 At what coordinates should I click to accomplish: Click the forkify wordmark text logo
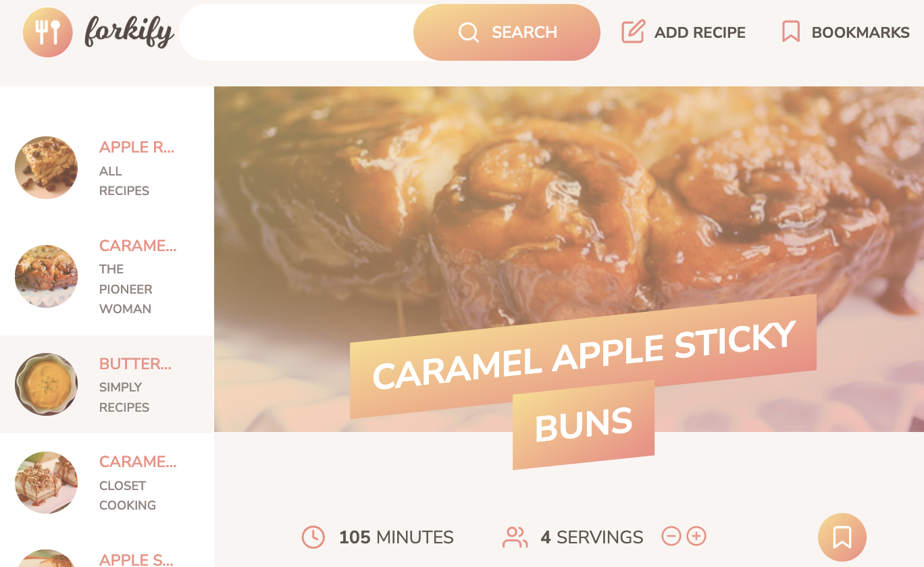(x=129, y=32)
